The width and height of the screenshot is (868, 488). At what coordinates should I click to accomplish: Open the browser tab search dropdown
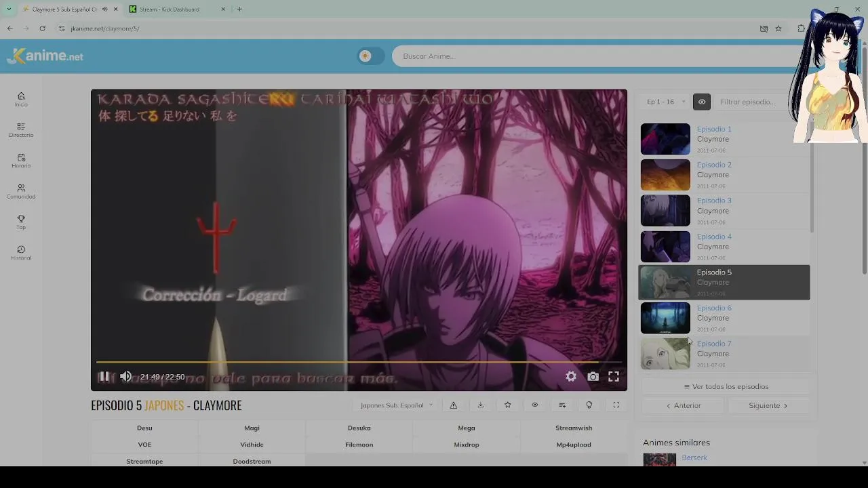click(x=9, y=9)
